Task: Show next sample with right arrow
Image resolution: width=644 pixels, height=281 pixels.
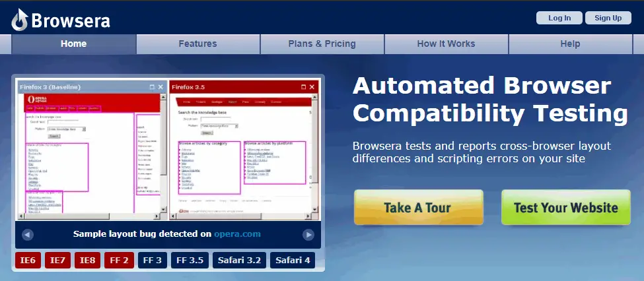Action: (308, 235)
